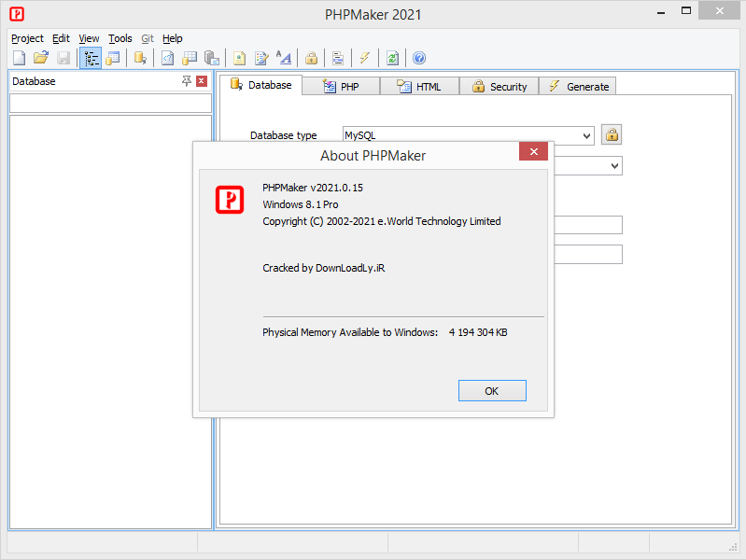The height and width of the screenshot is (560, 746).
Task: Click the lightning bolt generate toolbar icon
Action: coord(365,58)
